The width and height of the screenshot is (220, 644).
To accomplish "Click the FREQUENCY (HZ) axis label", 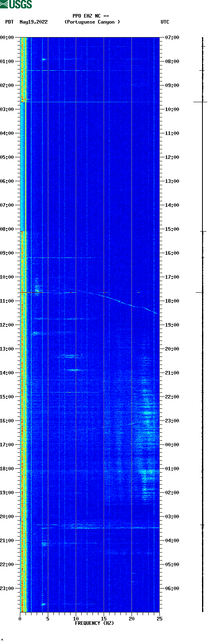I will click(94, 623).
